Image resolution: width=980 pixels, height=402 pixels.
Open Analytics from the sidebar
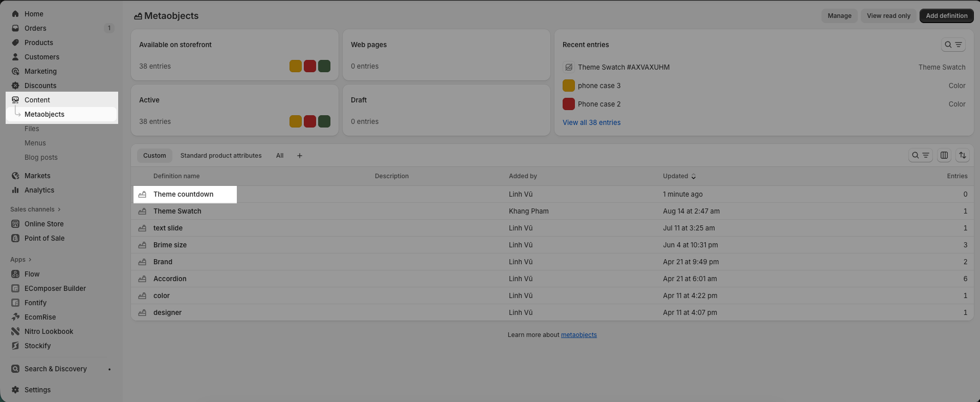pos(39,190)
